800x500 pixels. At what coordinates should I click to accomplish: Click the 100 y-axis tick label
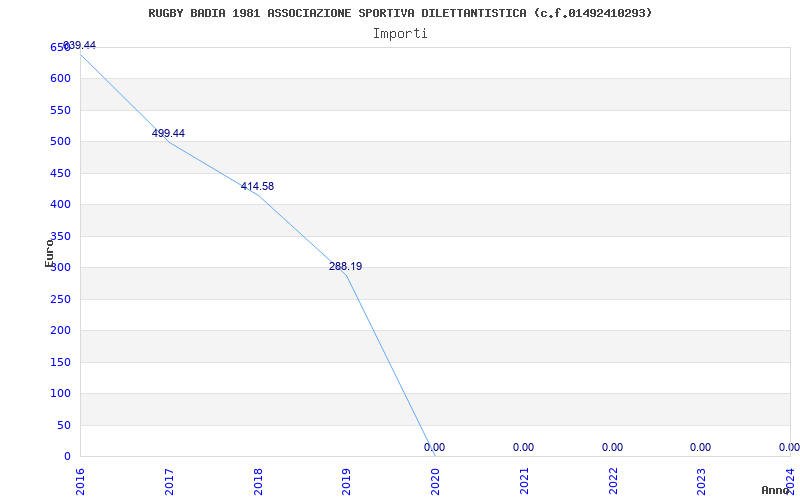point(60,393)
